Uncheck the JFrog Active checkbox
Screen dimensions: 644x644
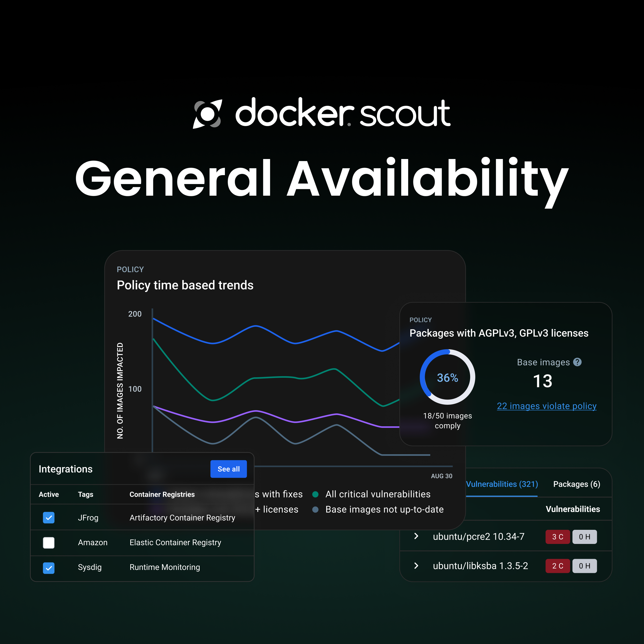[49, 518]
